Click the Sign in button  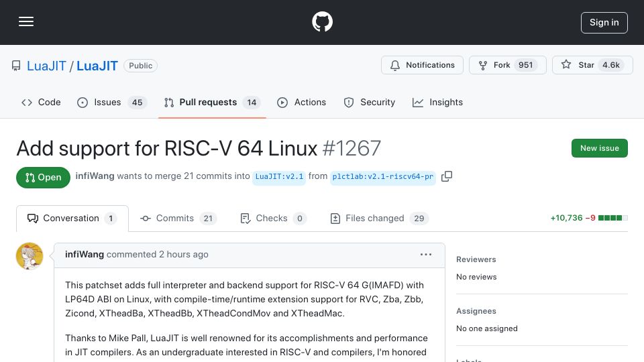tap(604, 23)
